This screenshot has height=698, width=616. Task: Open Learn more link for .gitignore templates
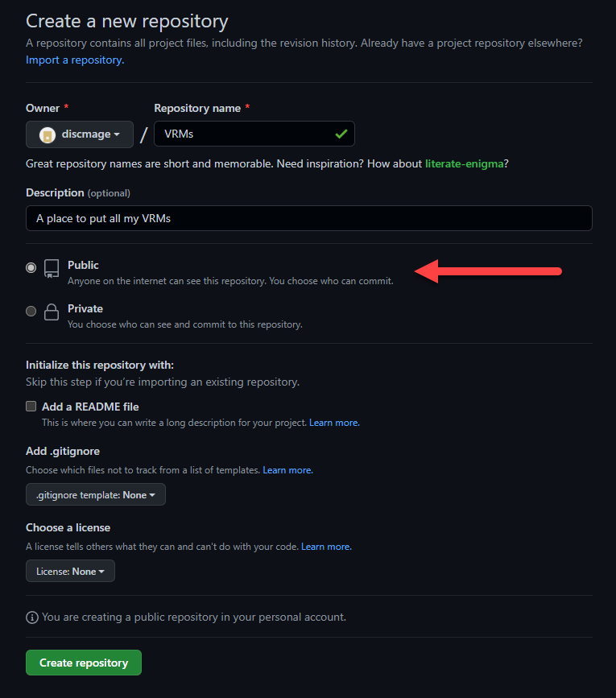point(287,470)
